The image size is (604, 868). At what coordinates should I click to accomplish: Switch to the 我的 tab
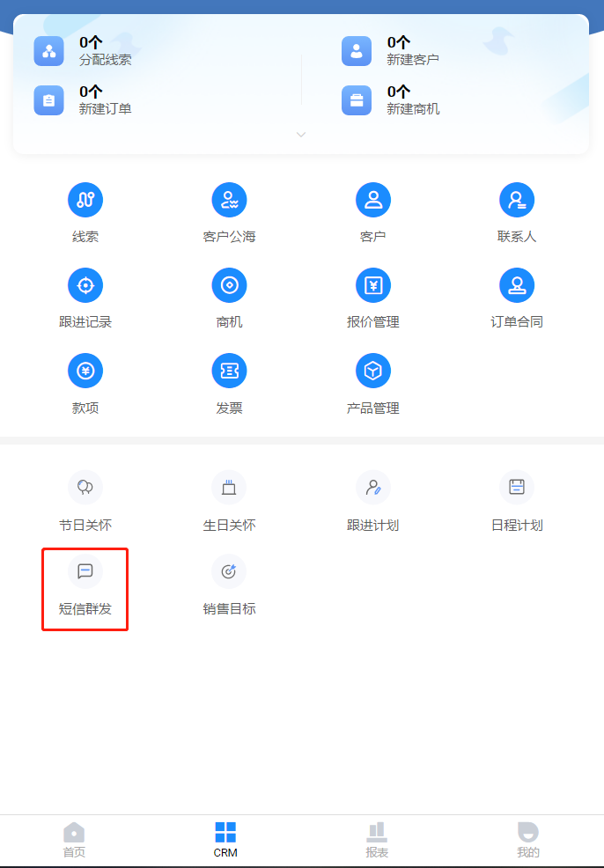point(528,840)
